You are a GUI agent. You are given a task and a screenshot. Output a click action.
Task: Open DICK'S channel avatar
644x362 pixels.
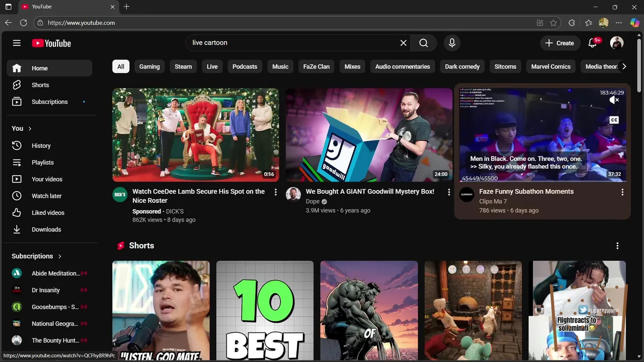[120, 195]
